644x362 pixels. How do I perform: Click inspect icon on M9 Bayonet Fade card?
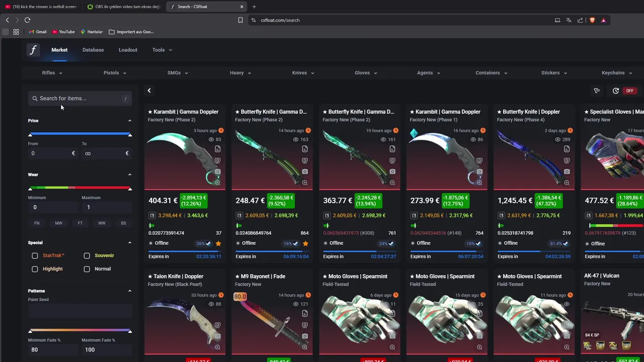point(305,325)
